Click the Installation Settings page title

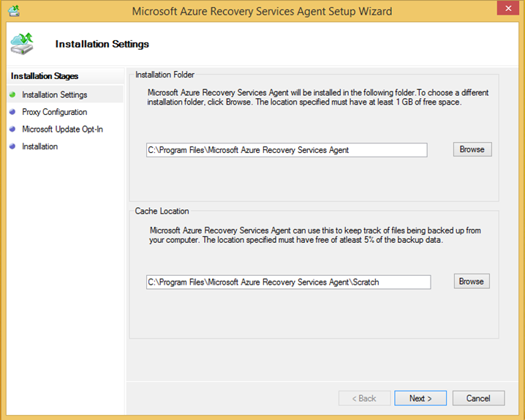[102, 44]
